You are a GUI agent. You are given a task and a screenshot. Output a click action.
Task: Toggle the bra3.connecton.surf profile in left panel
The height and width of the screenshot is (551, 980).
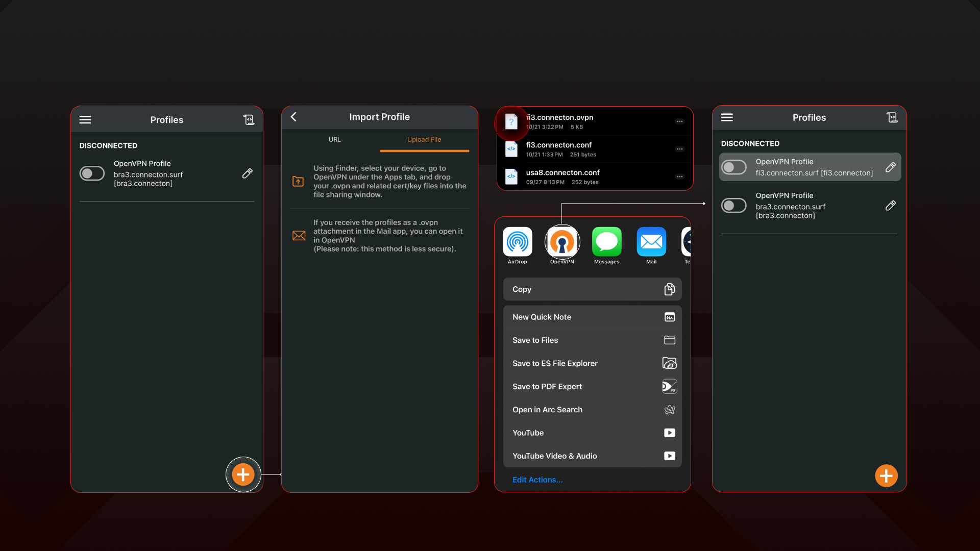click(x=92, y=173)
